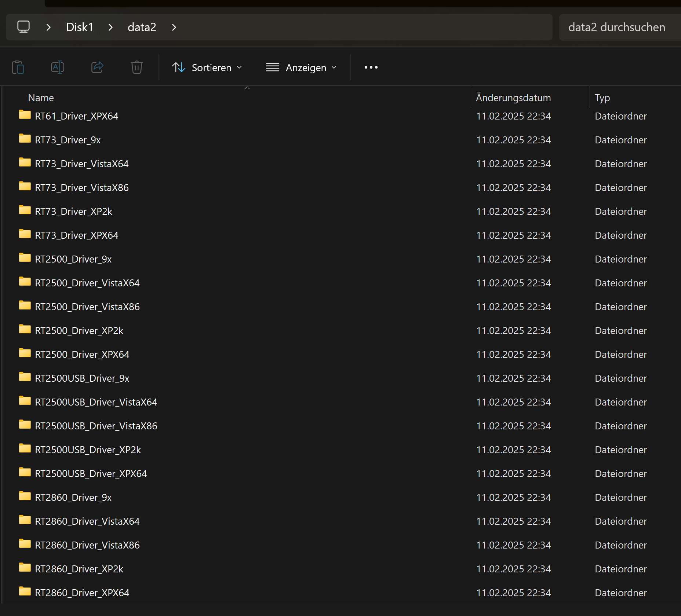
Task: Click the date of RT2500_Driver_XPX64
Action: point(514,355)
